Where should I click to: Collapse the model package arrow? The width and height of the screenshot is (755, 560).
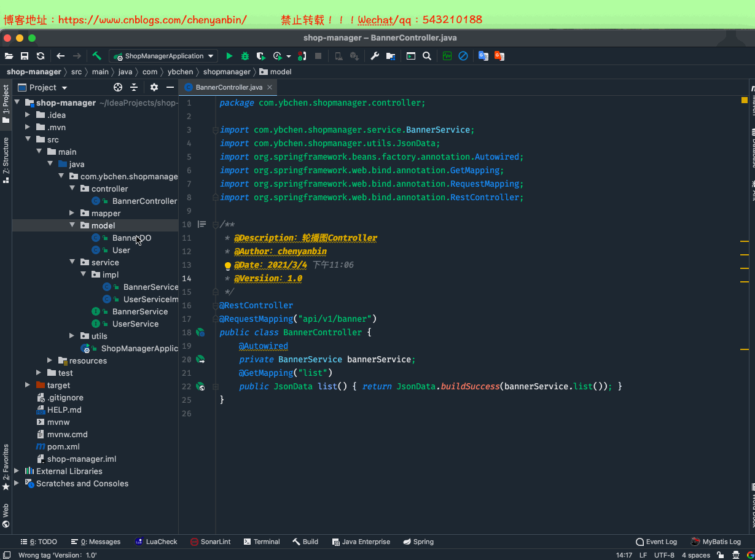[72, 225]
